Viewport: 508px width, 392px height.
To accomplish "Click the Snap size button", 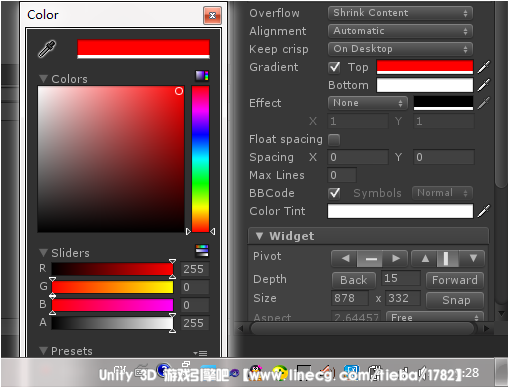I will pos(455,300).
